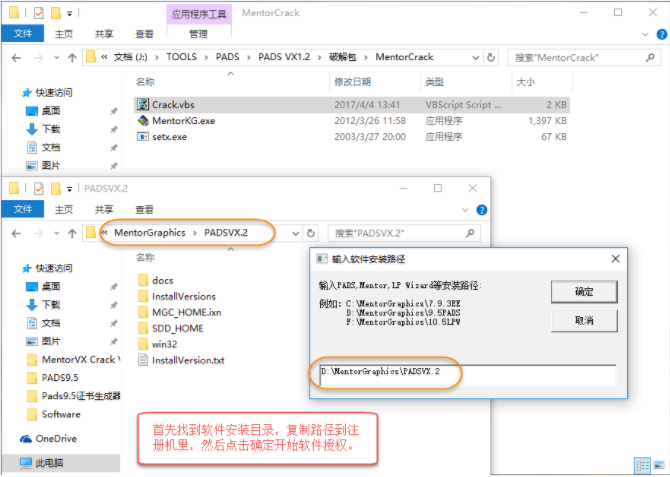
Task: Open 文件 tab in PADSVX.2 window
Action: 23,209
